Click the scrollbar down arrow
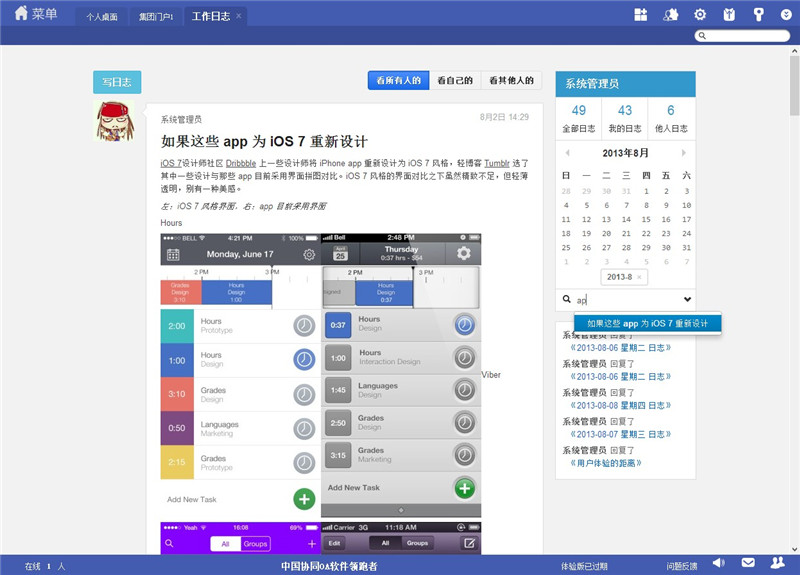Screen dimensions: 800x575 [x=795, y=549]
